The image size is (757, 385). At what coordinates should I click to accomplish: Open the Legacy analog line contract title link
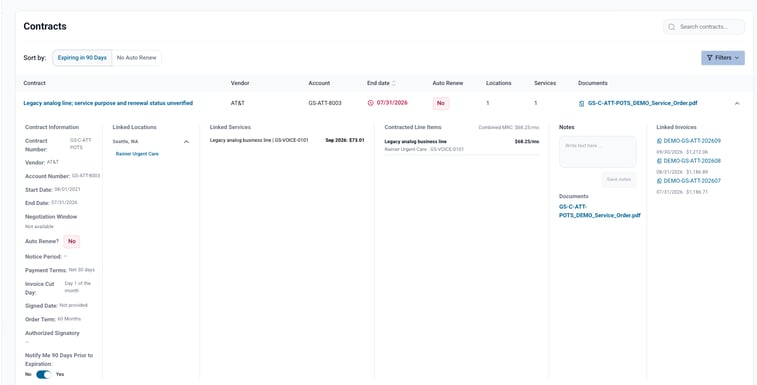click(x=108, y=103)
